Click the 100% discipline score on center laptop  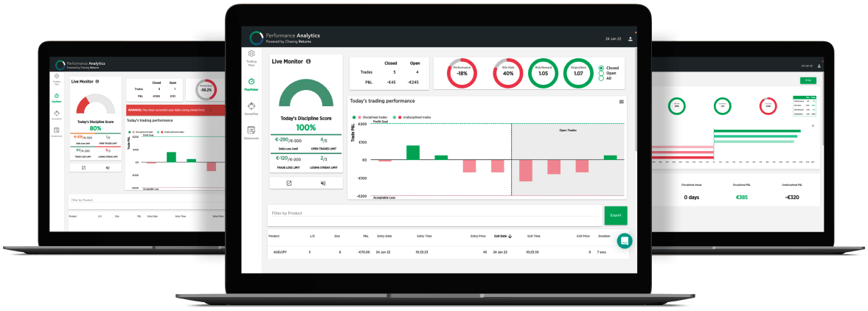coord(305,127)
